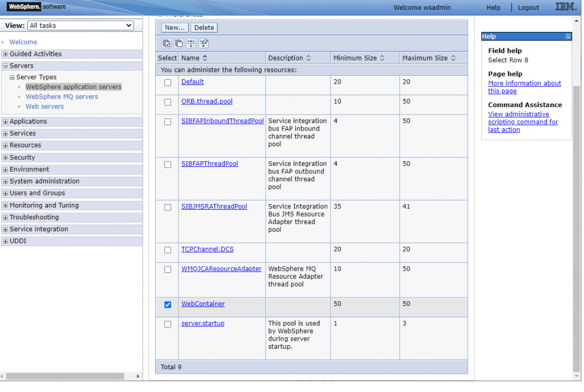
Task: Sort table by Description column arrows
Action: pos(309,58)
